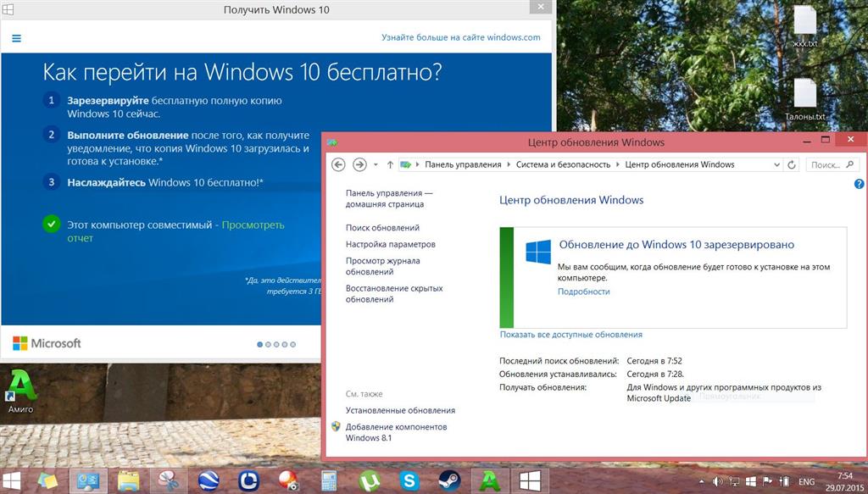
Task: Click the Microsoft logo in Get Windows 10
Action: [x=47, y=343]
